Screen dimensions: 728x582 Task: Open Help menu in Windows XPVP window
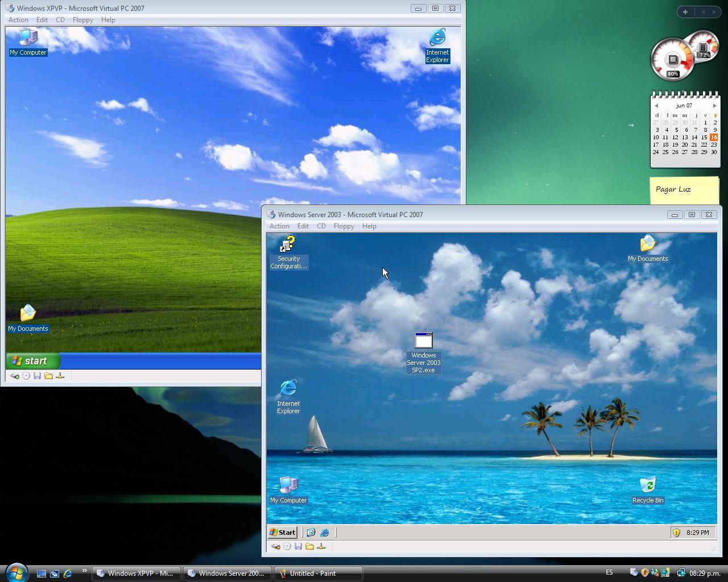pyautogui.click(x=108, y=20)
